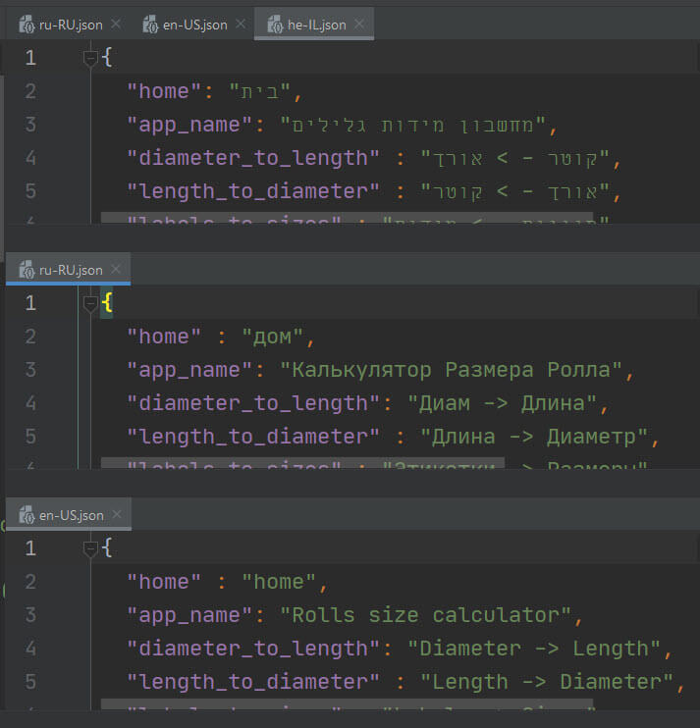Screen dimensions: 700x728
Task: Click "дом" value in ru-RU.json
Action: (273, 337)
